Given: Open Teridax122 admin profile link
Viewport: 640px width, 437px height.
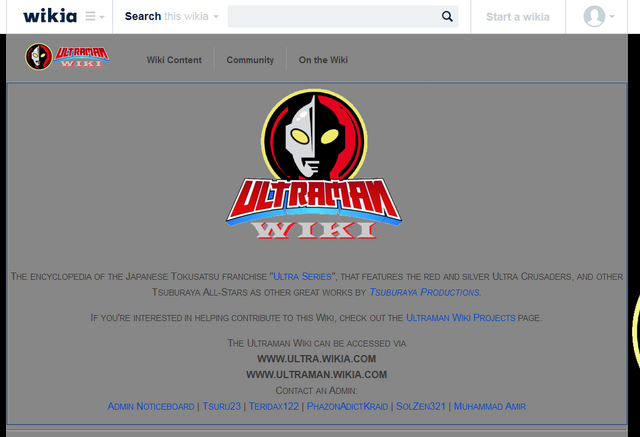Looking at the screenshot, I should tap(273, 406).
